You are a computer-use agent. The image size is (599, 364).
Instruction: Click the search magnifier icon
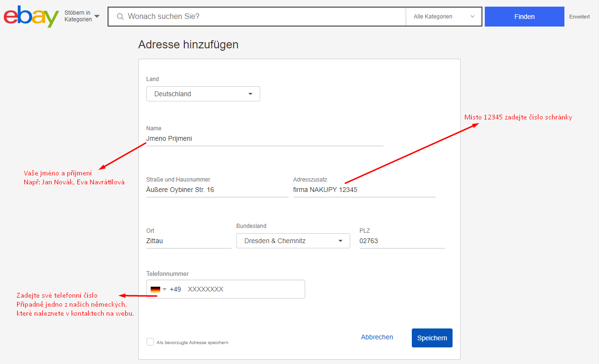[x=120, y=17]
